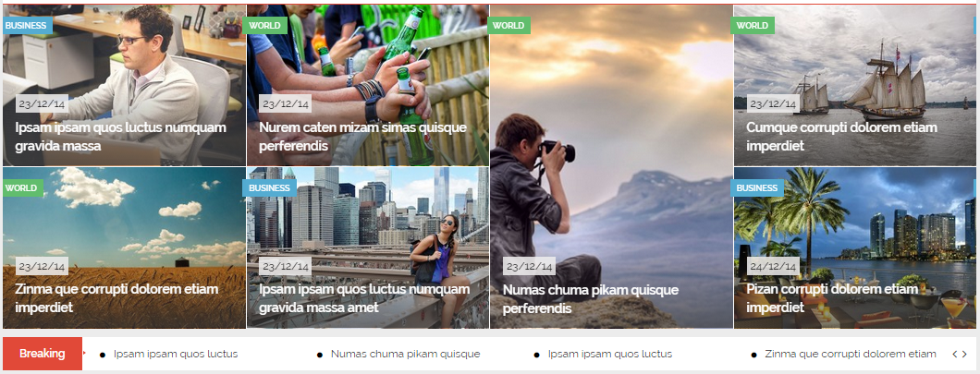Click the WORLD tag on sailing ships image

coord(753,26)
